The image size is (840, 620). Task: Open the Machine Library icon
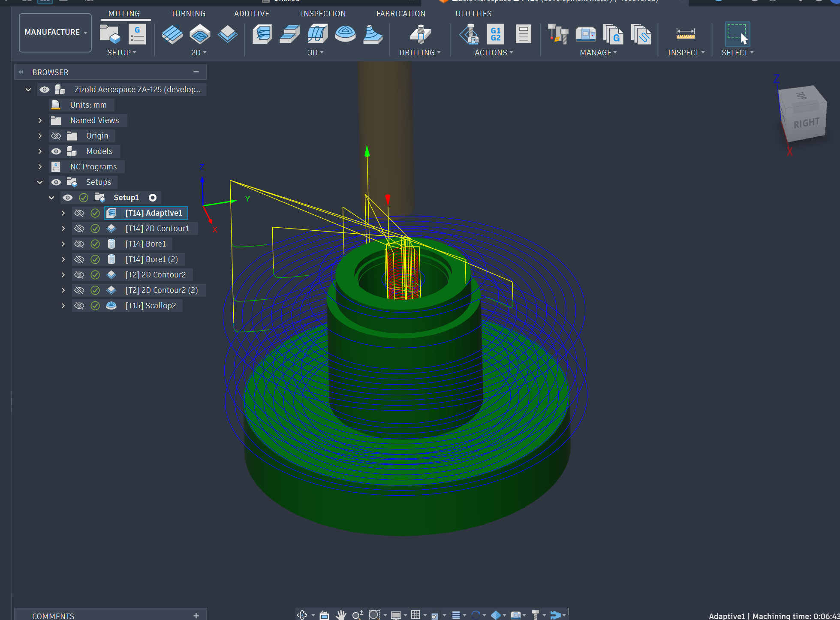point(586,34)
